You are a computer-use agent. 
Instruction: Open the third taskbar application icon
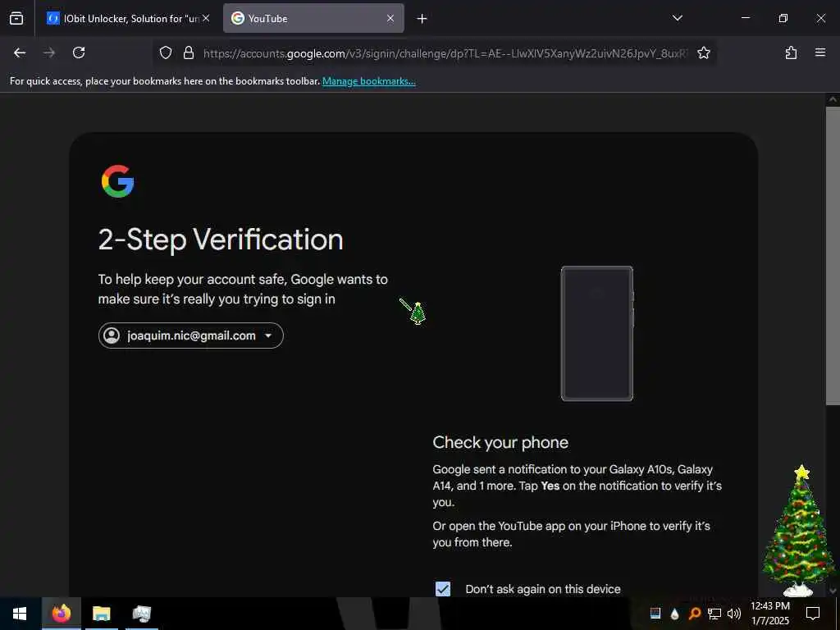click(141, 614)
